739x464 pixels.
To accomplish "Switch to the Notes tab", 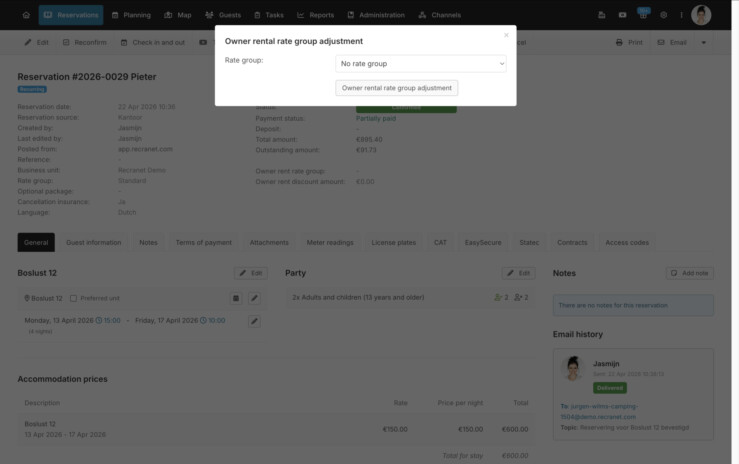I will coord(148,243).
